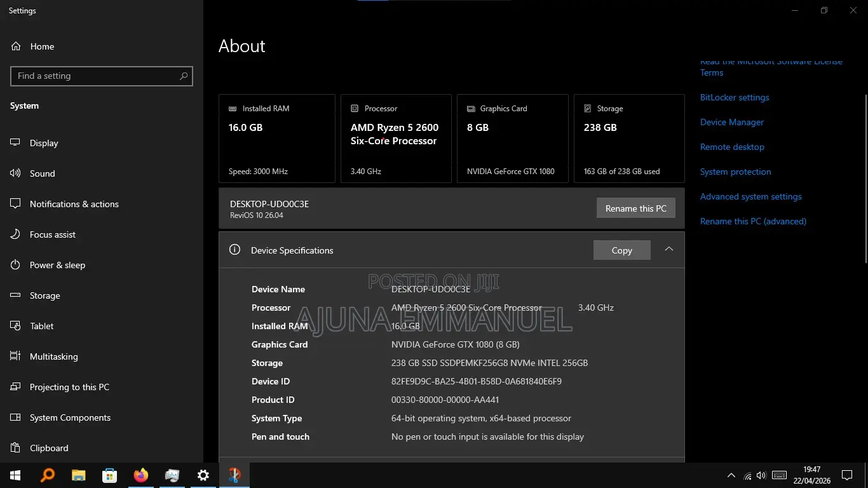Click the No pen or touch input text
Image resolution: width=868 pixels, height=488 pixels.
[x=487, y=437]
